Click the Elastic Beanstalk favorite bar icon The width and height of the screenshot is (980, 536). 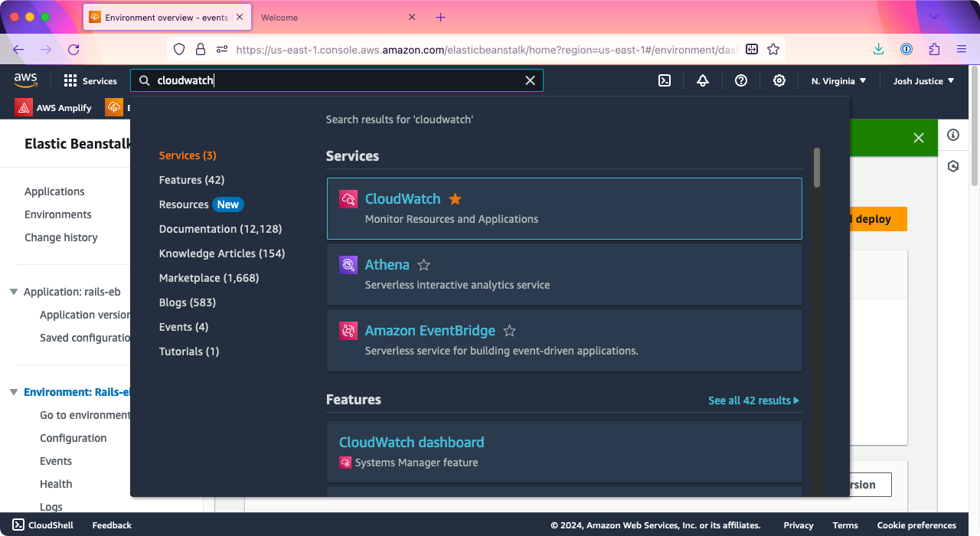tap(114, 107)
